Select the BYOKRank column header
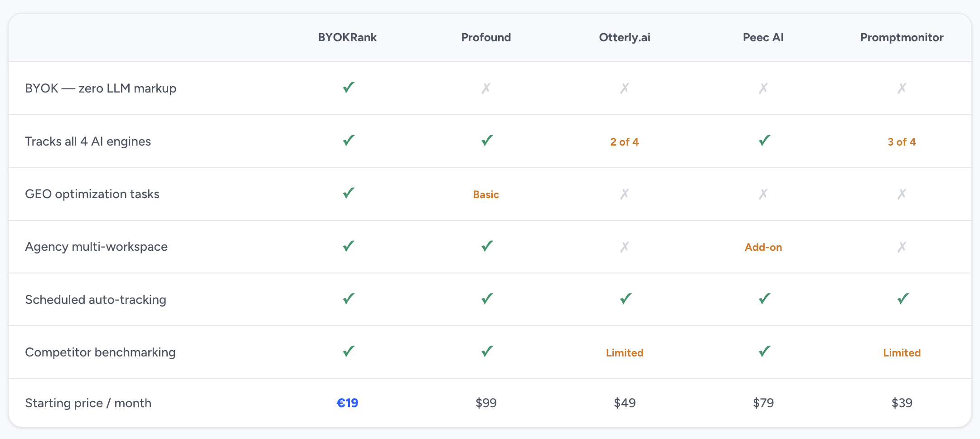This screenshot has width=980, height=439. click(x=347, y=37)
